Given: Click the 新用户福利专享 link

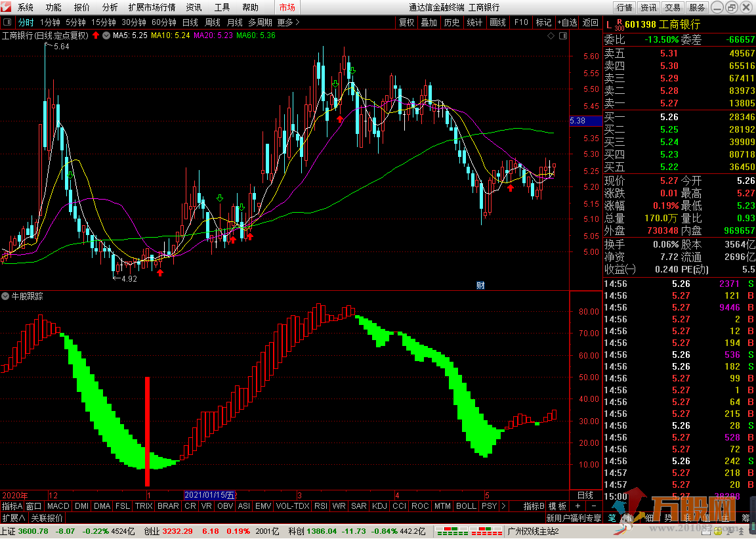Looking at the screenshot, I should point(574,518).
